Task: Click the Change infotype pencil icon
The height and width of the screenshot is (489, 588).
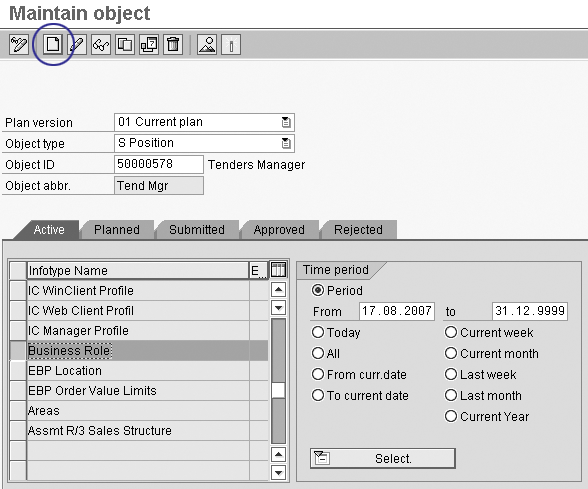Action: [x=77, y=45]
